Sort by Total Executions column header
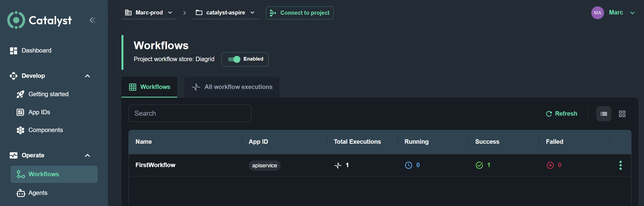 pyautogui.click(x=357, y=142)
